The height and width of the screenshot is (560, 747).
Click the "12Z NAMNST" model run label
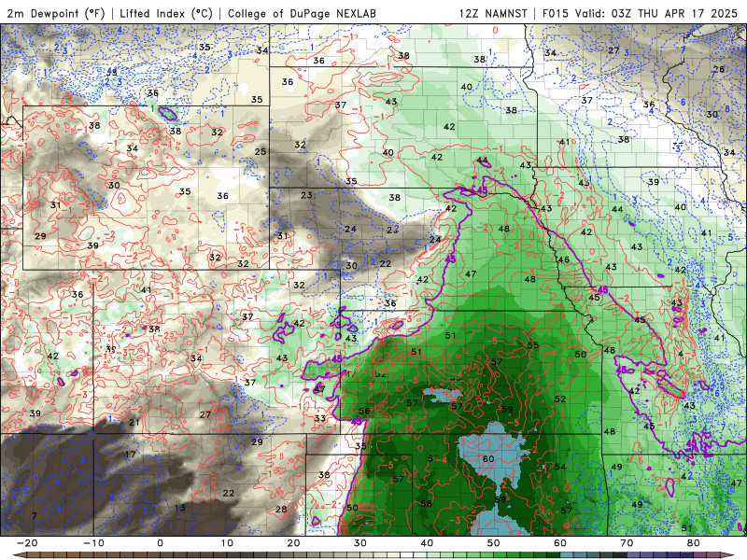(x=493, y=13)
